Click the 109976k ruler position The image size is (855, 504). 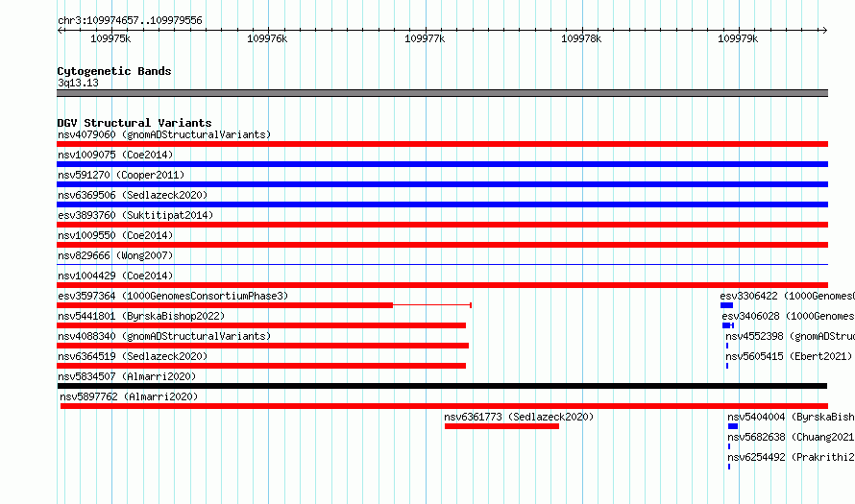point(267,38)
